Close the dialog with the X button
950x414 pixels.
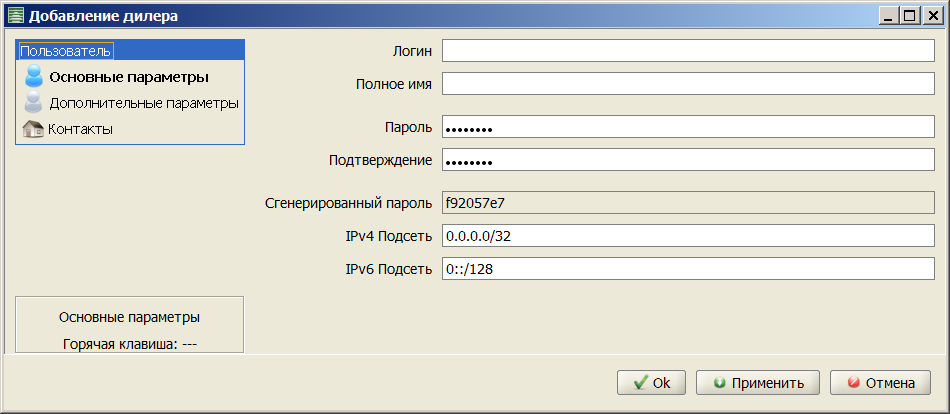coord(931,16)
